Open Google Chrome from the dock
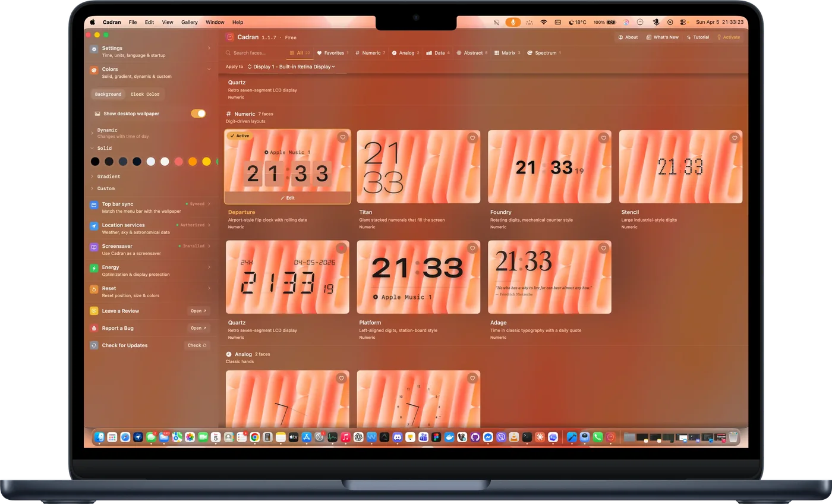Viewport: 832px width, 504px height. point(254,437)
